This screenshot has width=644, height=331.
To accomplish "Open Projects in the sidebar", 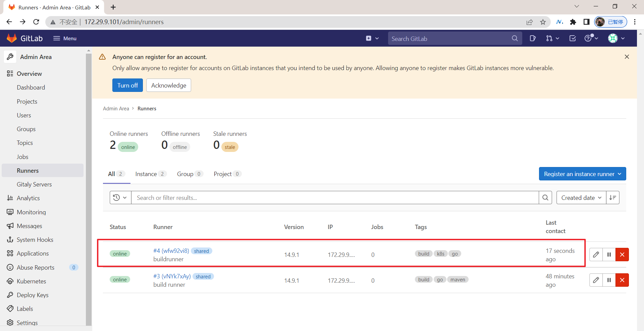I will point(27,102).
